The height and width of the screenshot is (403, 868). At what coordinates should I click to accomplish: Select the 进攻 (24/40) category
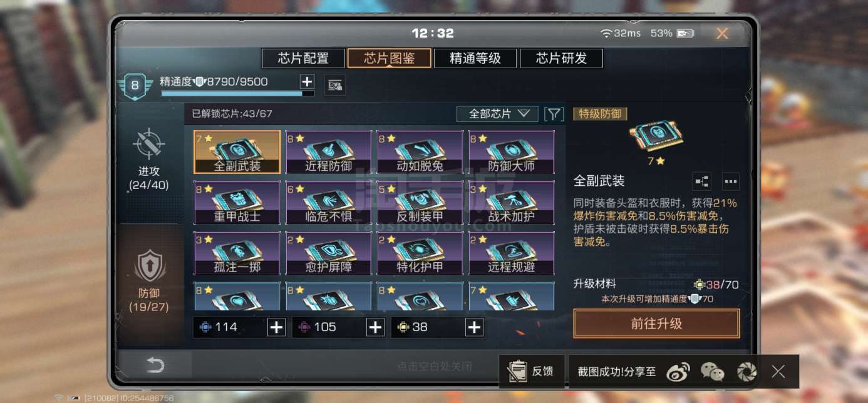point(149,160)
